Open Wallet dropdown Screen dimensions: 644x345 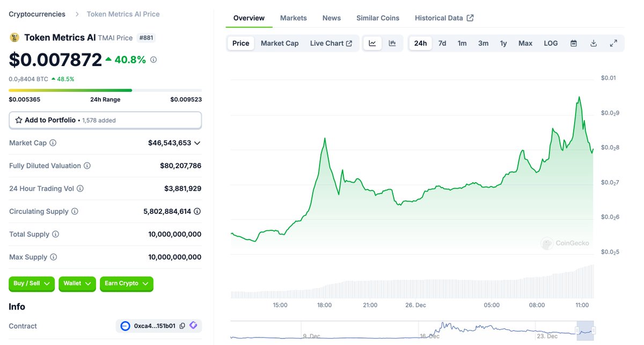(x=77, y=284)
